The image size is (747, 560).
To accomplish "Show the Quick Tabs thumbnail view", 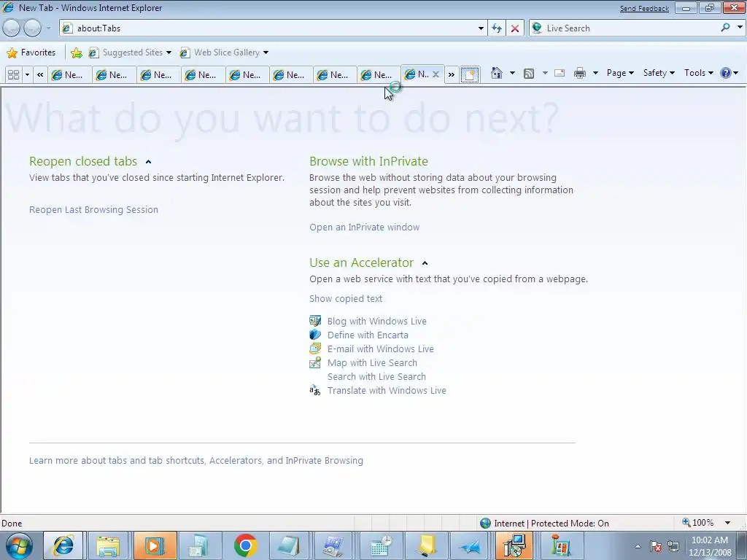I will pos(14,75).
